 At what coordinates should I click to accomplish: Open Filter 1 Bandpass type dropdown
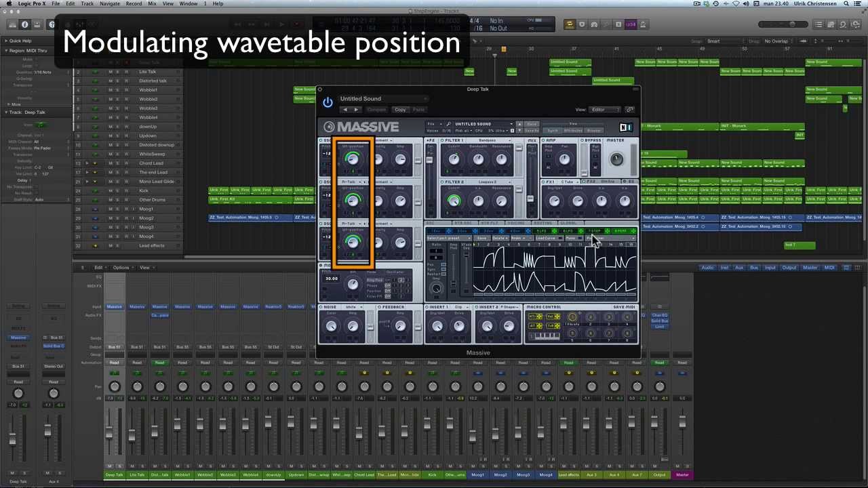click(x=487, y=140)
